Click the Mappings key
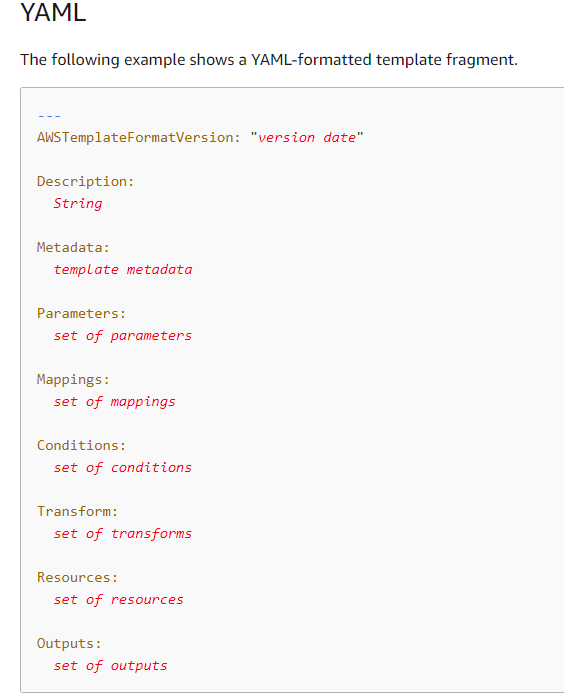This screenshot has width=564, height=699. point(73,379)
